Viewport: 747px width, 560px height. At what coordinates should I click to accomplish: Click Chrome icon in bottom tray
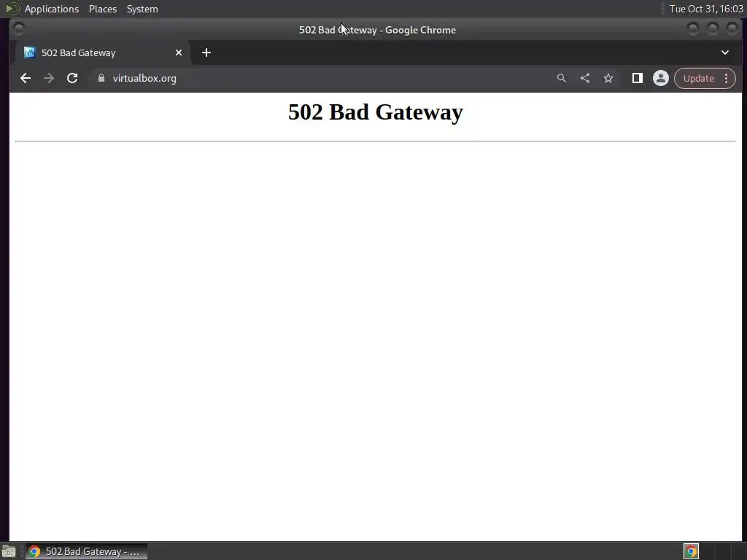pyautogui.click(x=692, y=551)
